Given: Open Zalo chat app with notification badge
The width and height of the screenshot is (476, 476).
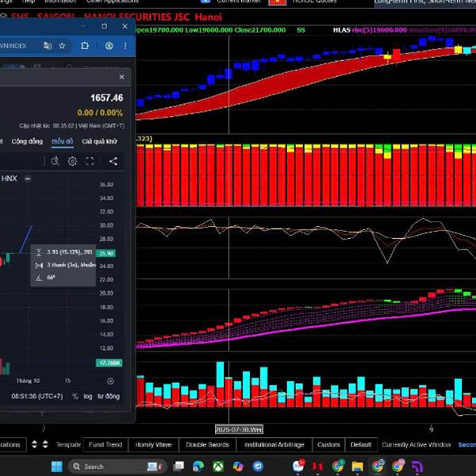Looking at the screenshot, I should click(x=298, y=466).
